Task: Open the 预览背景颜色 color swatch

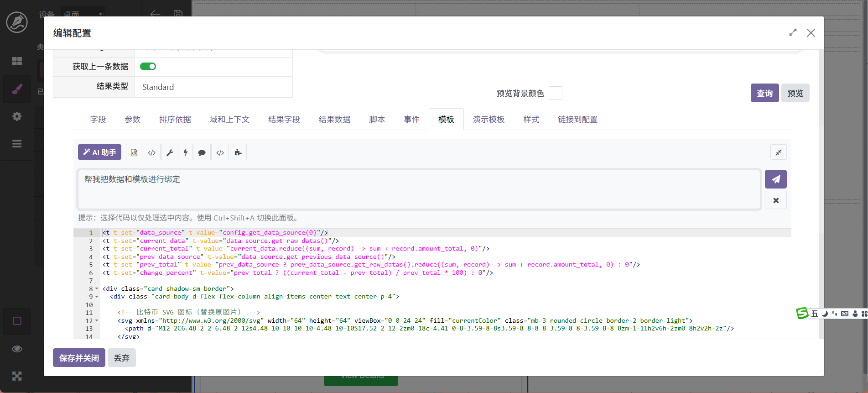Action: coord(555,93)
